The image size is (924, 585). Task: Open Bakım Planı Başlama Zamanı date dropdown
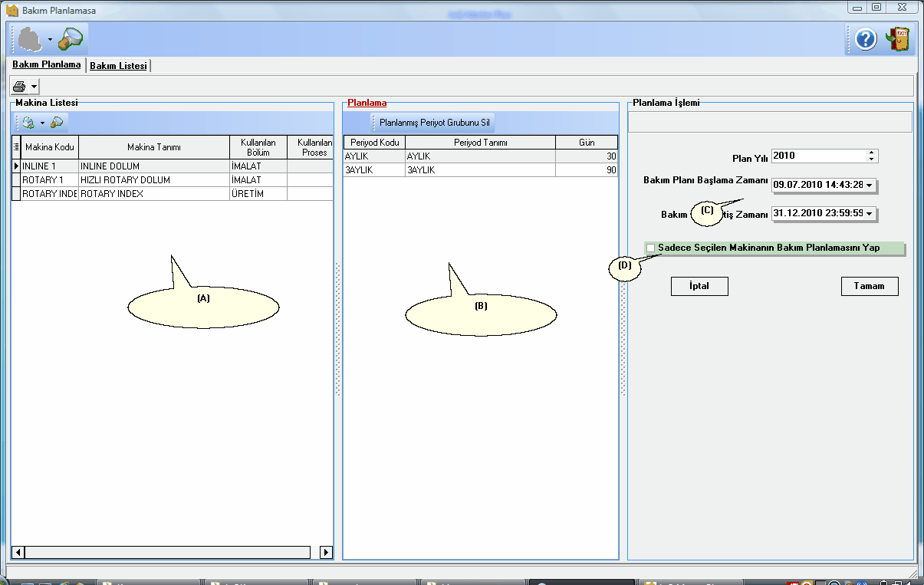(x=870, y=185)
